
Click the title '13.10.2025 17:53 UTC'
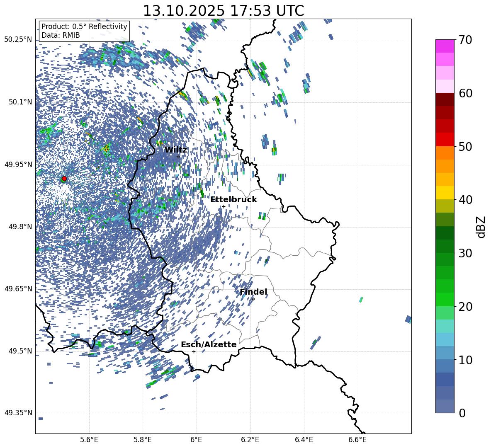[x=223, y=11]
